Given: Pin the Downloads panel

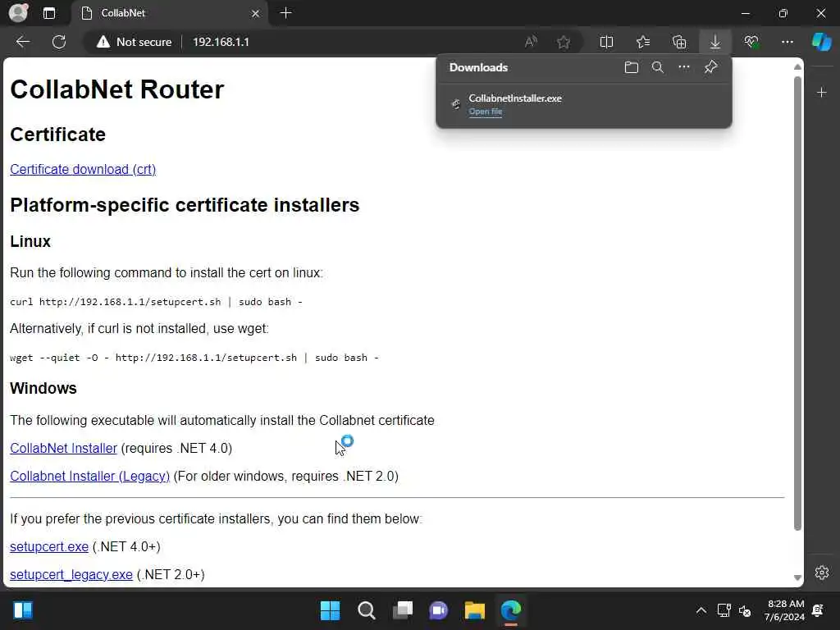Looking at the screenshot, I should tap(711, 67).
